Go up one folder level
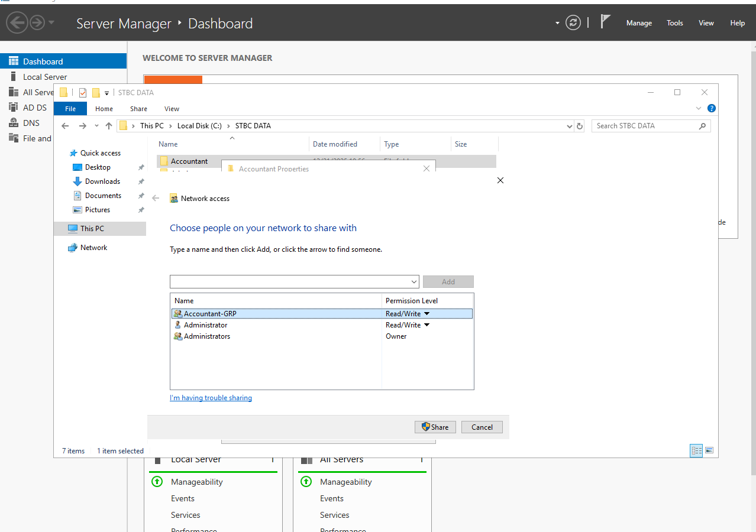Viewport: 756px width, 532px height. [109, 126]
